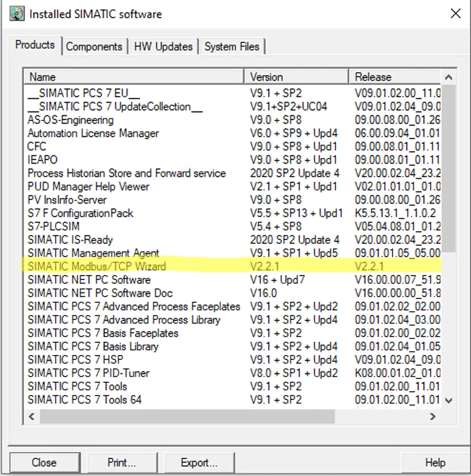Select the SIMATIC PCS 7 Tools row

click(232, 387)
